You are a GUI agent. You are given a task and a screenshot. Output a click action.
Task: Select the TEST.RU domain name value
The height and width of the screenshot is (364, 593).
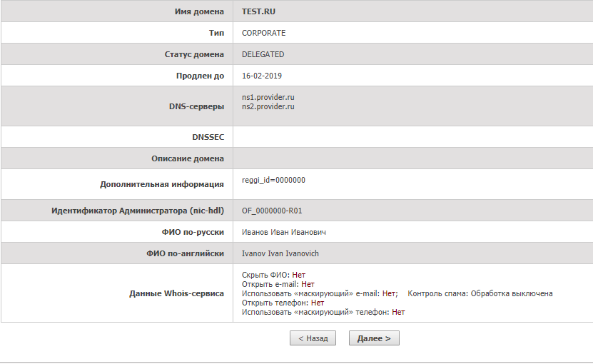pyautogui.click(x=258, y=12)
